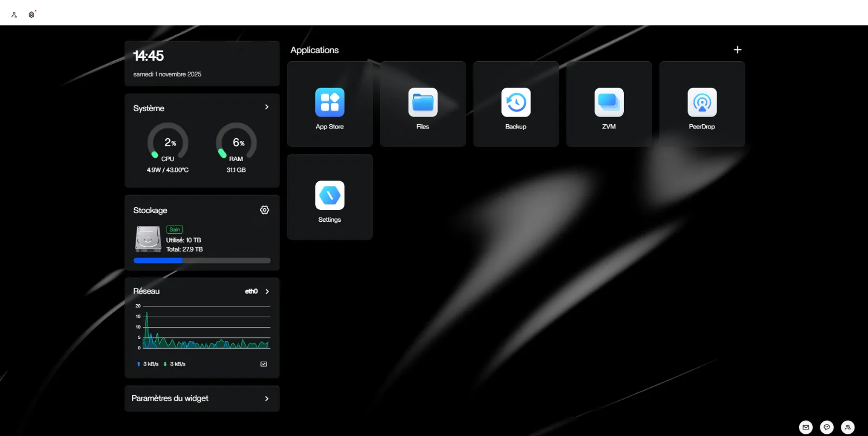Screen dimensions: 868x436
Task: Open the top-bar gear with notification dot
Action: pyautogui.click(x=31, y=15)
